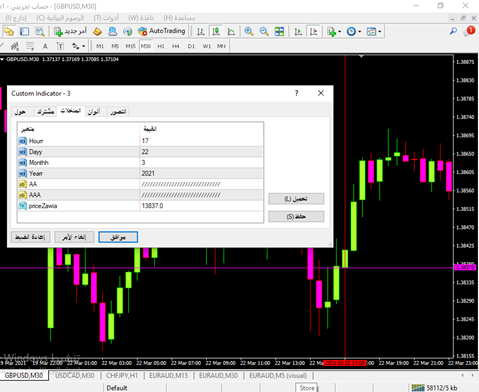Viewport: 479px width, 392px height.
Task: Click the priceZawia value 13837.0 field
Action: [x=201, y=206]
